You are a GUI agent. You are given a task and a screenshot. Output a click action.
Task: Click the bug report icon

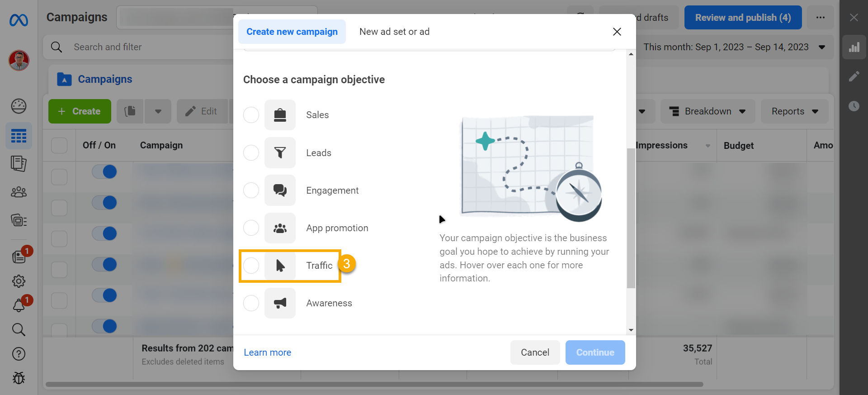pyautogui.click(x=19, y=378)
